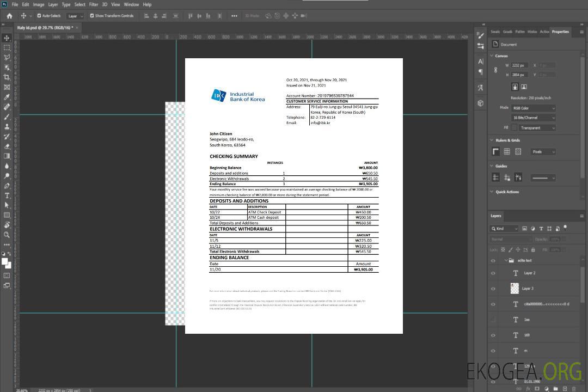
Task: Filter layers by type layers icon
Action: point(541,229)
